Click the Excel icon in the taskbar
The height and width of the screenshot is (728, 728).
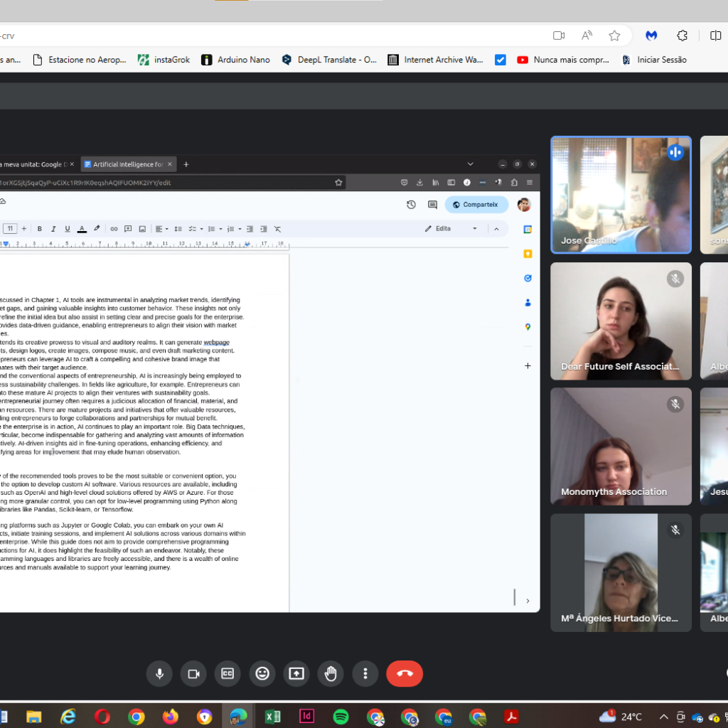pos(272,717)
